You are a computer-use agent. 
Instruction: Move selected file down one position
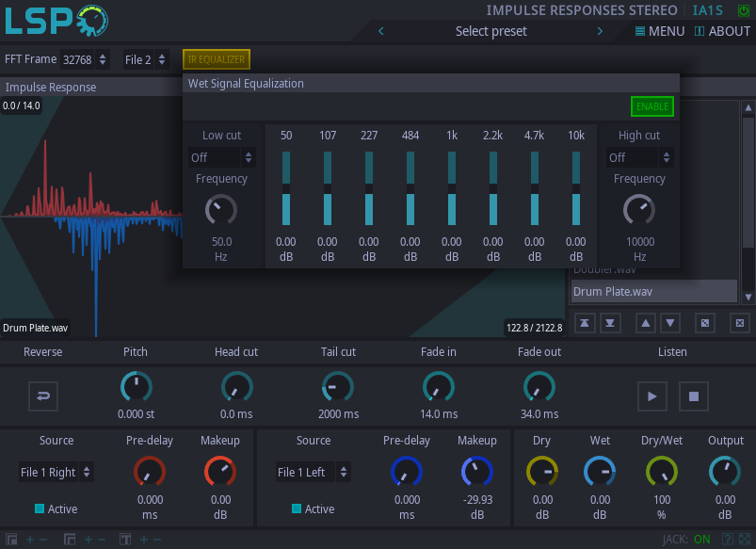pyautogui.click(x=670, y=323)
